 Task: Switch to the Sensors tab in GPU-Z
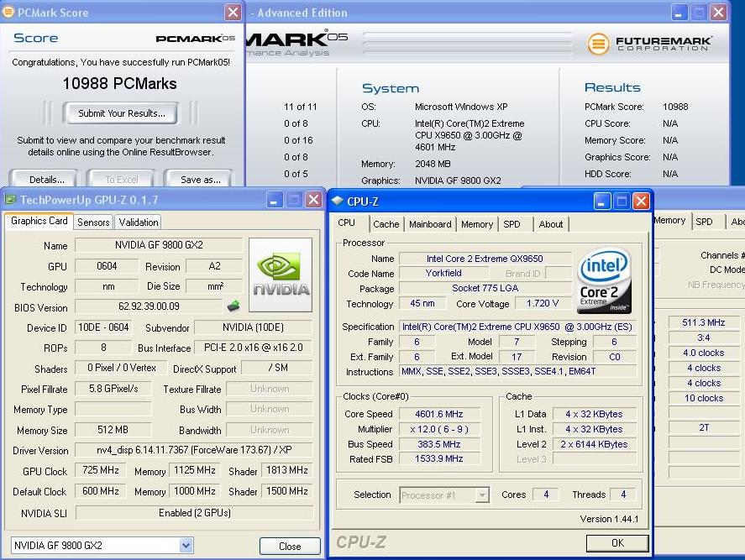click(93, 222)
